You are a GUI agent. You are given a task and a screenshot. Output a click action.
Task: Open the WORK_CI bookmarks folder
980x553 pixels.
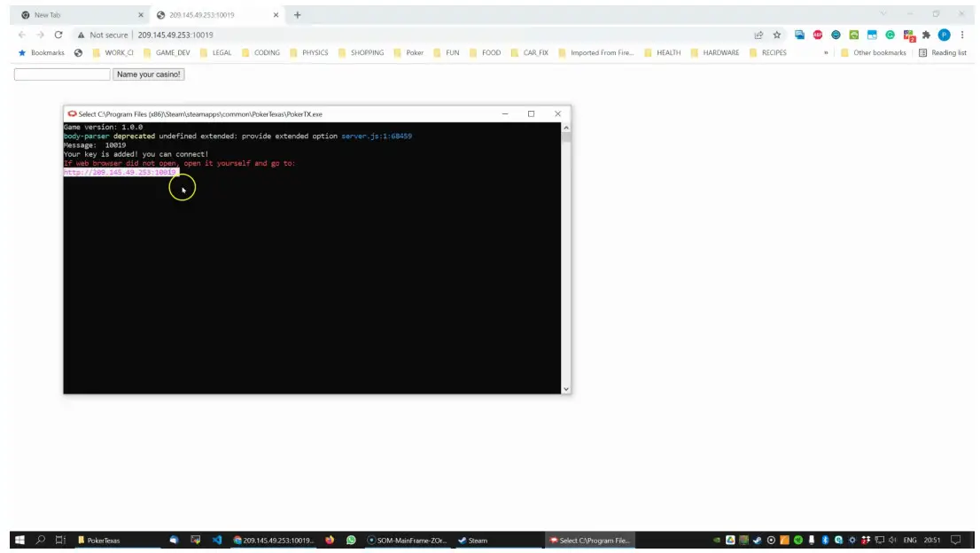[113, 52]
